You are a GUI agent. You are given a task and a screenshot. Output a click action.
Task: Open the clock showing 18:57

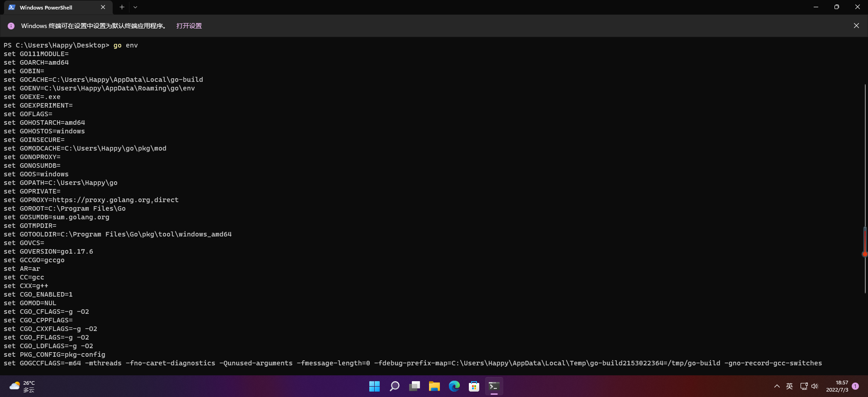(x=837, y=386)
